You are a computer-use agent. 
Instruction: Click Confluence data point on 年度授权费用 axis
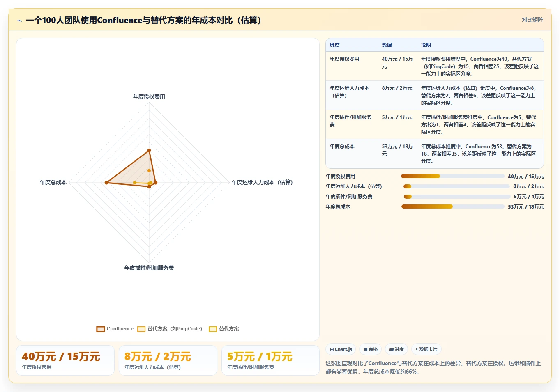pos(149,151)
